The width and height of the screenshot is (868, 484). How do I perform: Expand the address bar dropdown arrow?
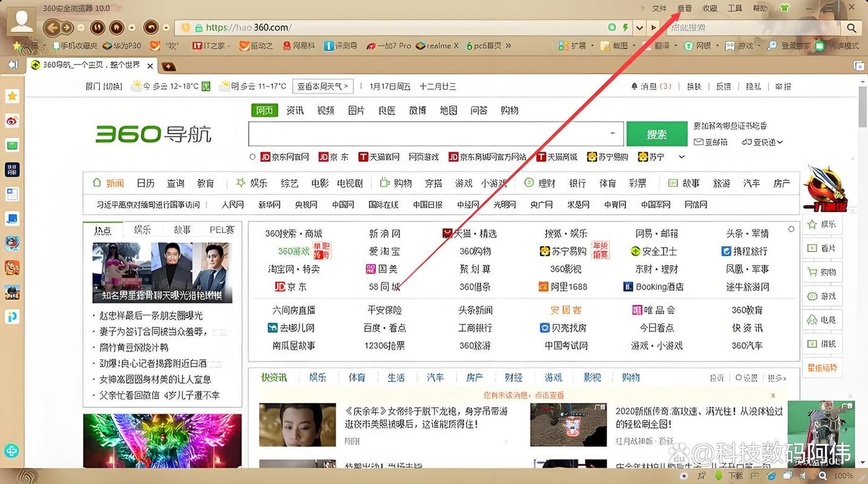639,28
